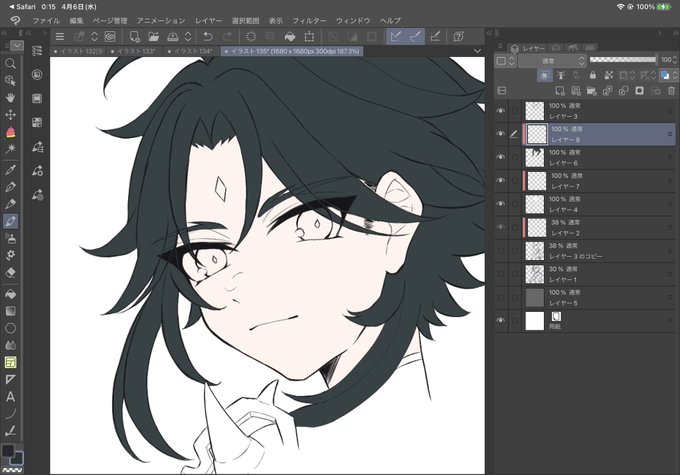Select the Auto Select magic wand tool
Image resolution: width=680 pixels, height=475 pixels.
[10, 149]
